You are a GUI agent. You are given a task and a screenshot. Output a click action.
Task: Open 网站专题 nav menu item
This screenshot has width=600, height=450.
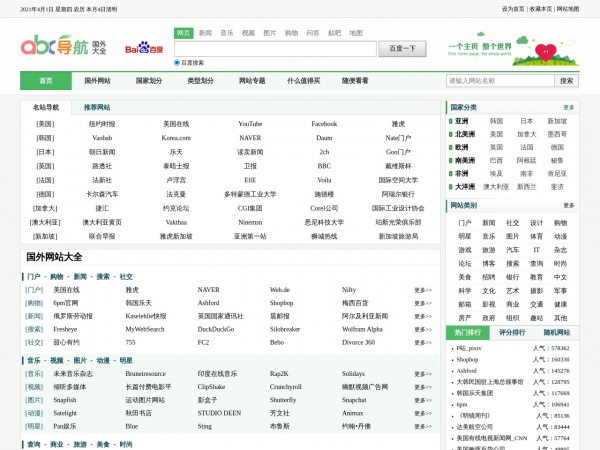(252, 81)
